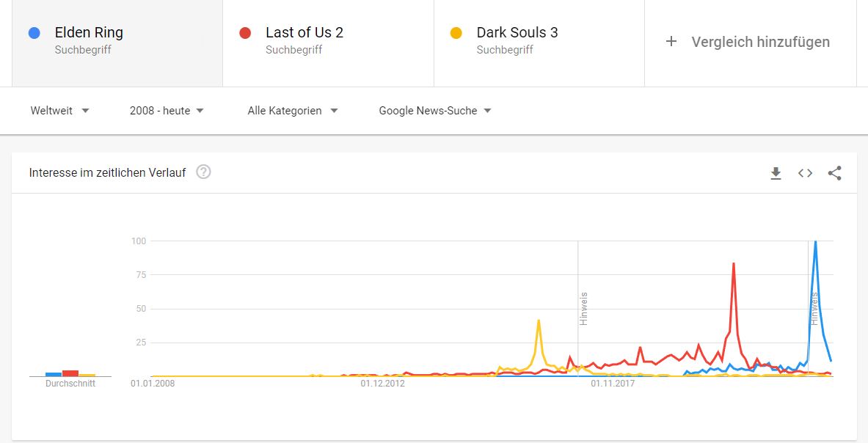The height and width of the screenshot is (443, 868).
Task: Open the 2008 - heute time range dropdown
Action: [167, 111]
